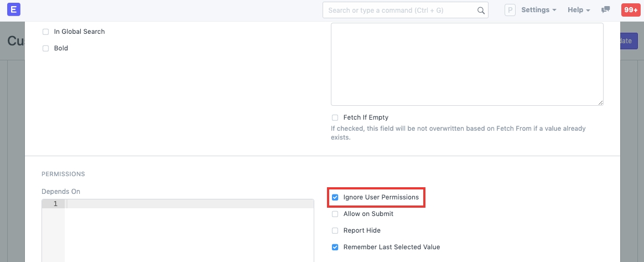Check the Fetch If Empty option
644x262 pixels.
coord(335,118)
